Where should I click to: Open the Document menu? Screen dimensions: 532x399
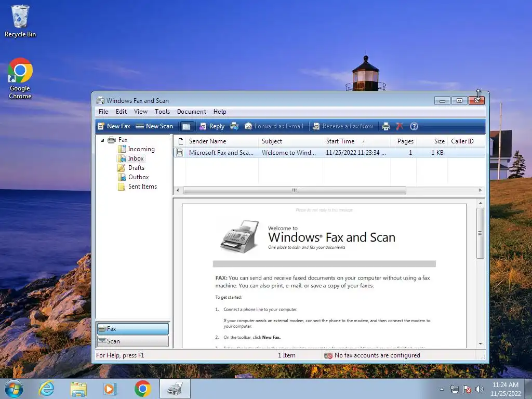pos(191,112)
